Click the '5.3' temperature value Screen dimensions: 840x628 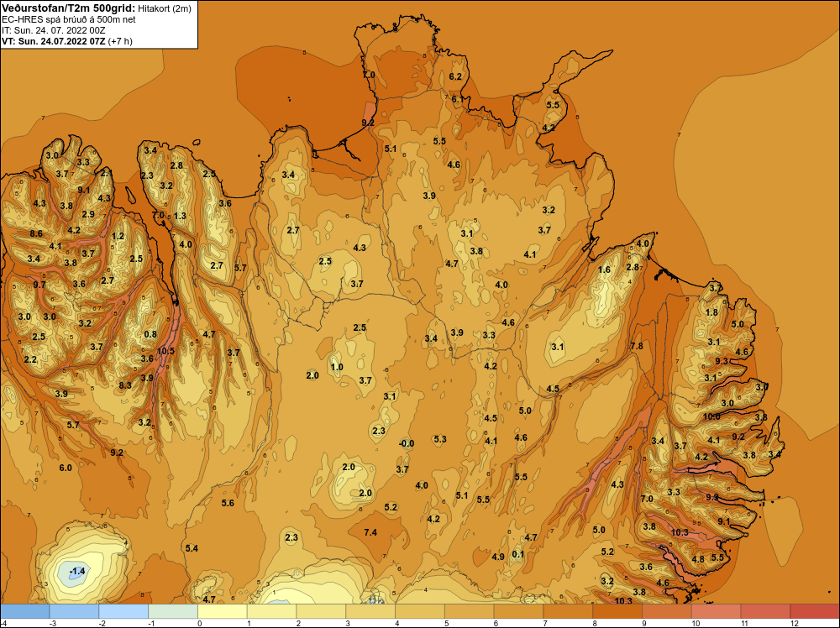tap(440, 439)
